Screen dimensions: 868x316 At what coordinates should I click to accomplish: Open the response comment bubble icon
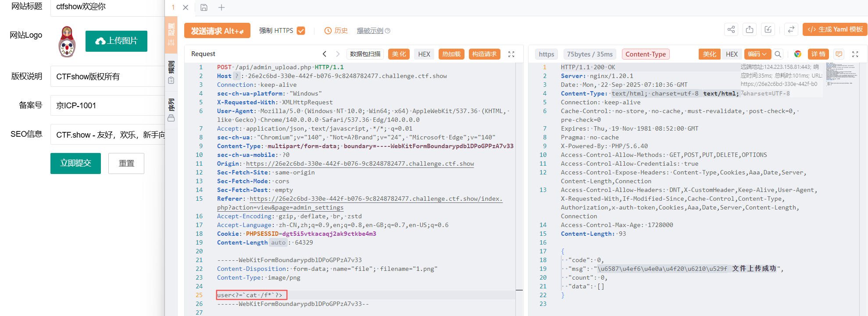839,54
